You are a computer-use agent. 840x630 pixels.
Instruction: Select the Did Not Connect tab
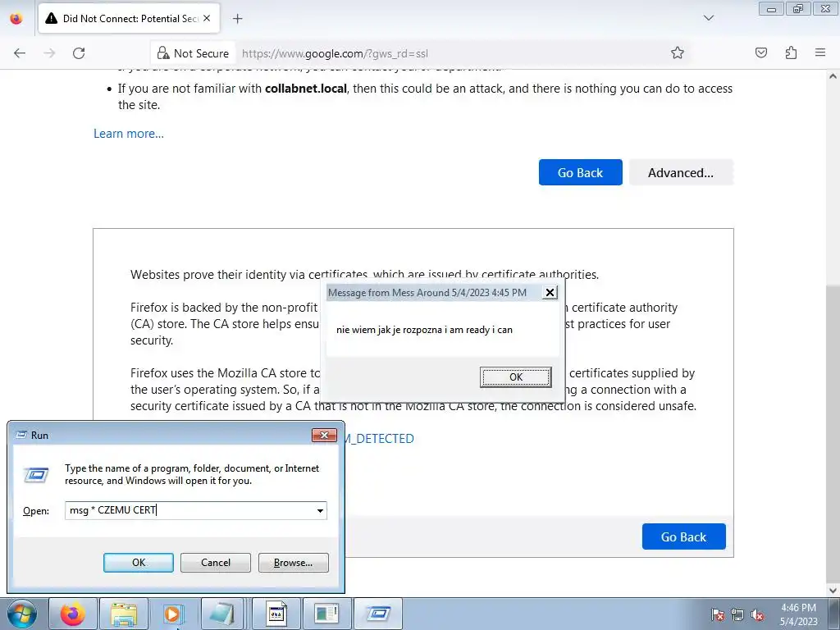(129, 19)
